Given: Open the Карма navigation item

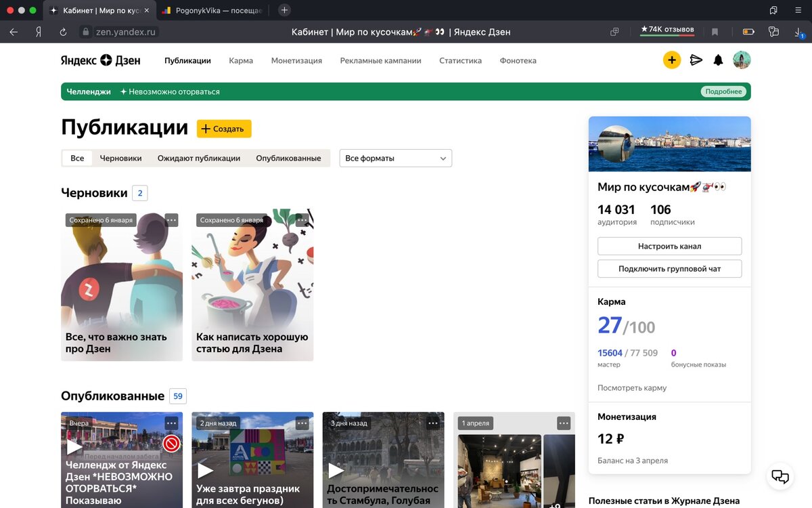Looking at the screenshot, I should 241,60.
